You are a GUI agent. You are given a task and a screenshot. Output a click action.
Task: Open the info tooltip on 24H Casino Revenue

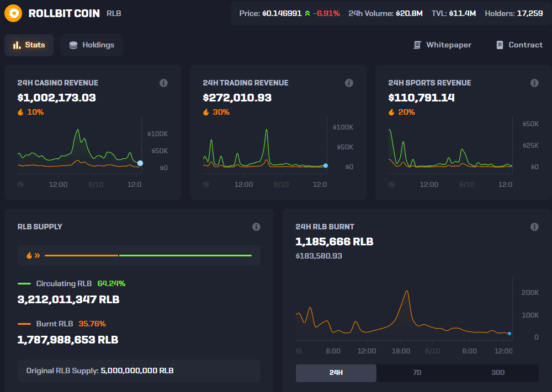pos(163,83)
